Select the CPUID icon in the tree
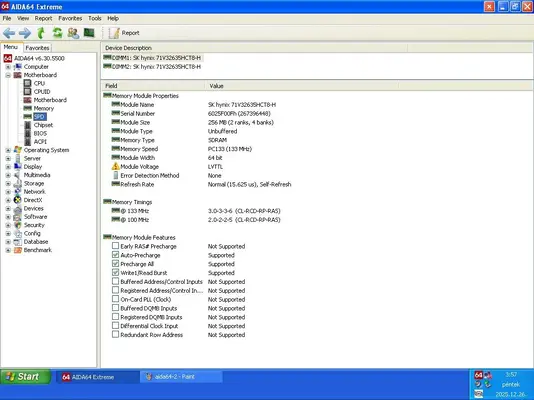This screenshot has width=534, height=400. click(x=28, y=92)
